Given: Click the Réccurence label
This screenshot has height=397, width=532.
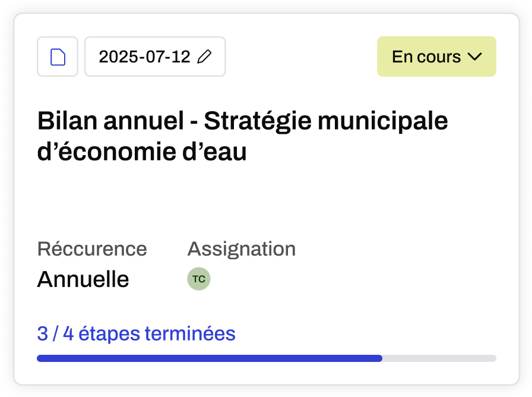Looking at the screenshot, I should point(91,248).
